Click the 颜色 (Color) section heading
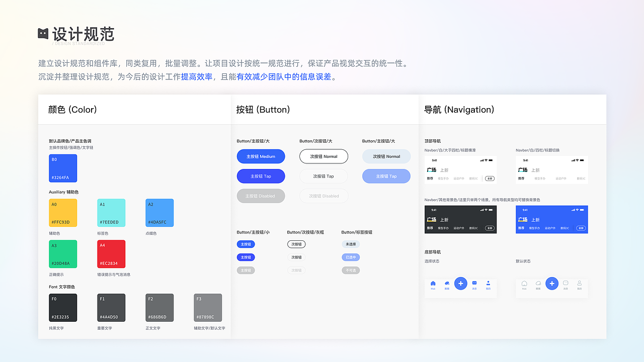This screenshot has height=362, width=644. 72,110
